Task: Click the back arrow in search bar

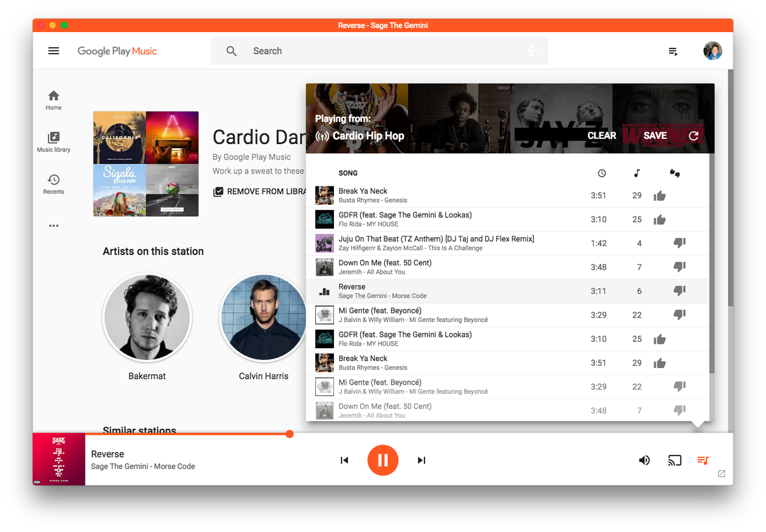Action: (533, 51)
